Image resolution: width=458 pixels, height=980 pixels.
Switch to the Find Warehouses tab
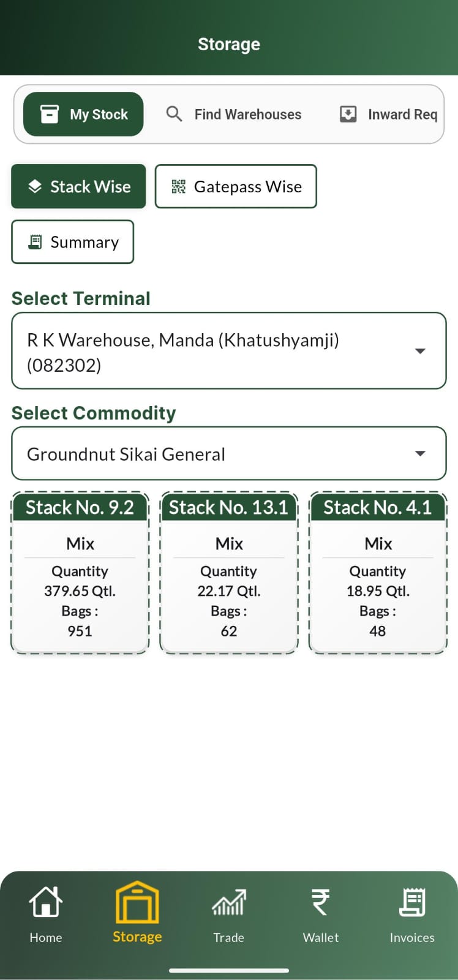click(235, 114)
